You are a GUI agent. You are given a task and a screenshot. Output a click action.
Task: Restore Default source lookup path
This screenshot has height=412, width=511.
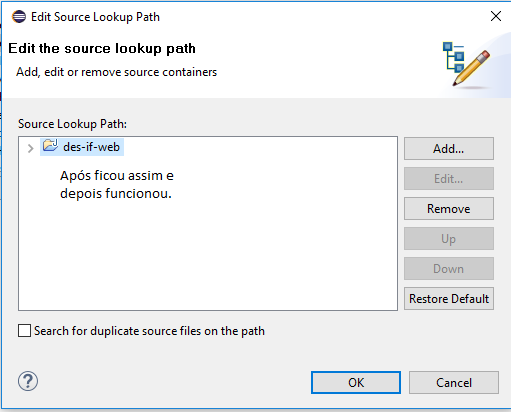(449, 299)
